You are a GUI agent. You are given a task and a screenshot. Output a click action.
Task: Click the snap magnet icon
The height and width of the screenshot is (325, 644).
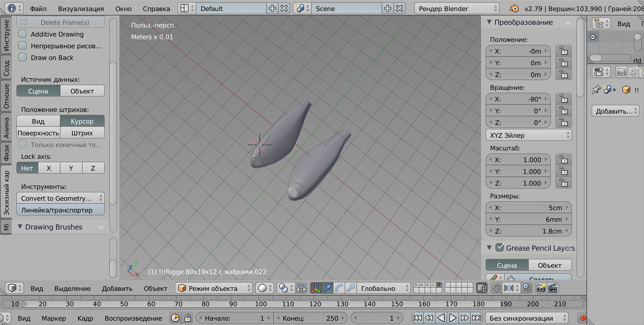coord(496,288)
